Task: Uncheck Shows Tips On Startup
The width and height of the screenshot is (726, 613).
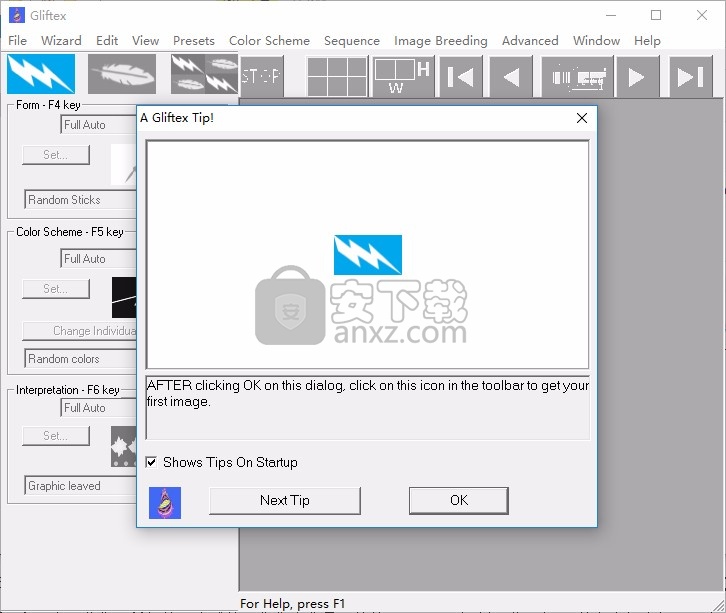Action: point(151,462)
